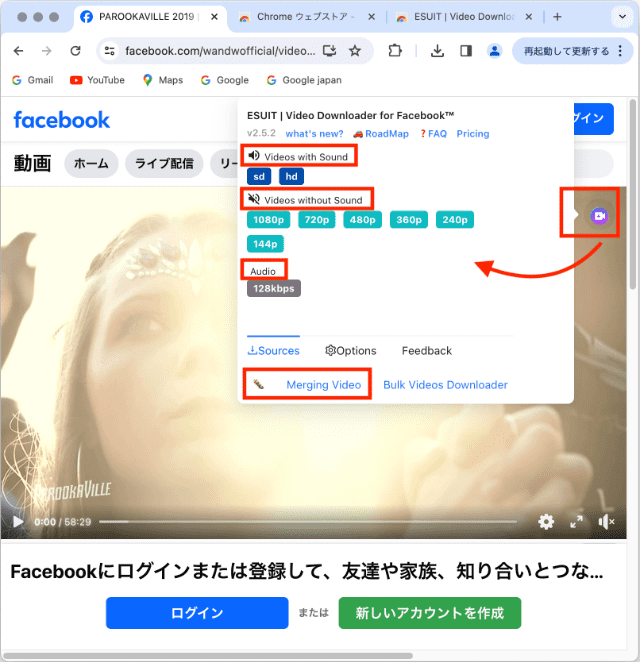Open Chrome three-dot menu
The width and height of the screenshot is (640, 662).
[x=620, y=51]
